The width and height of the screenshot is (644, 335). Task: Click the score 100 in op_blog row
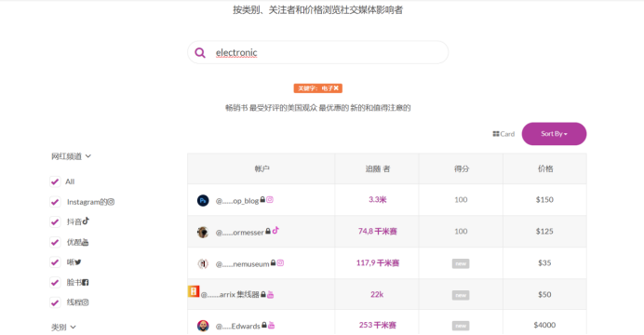coord(461,199)
